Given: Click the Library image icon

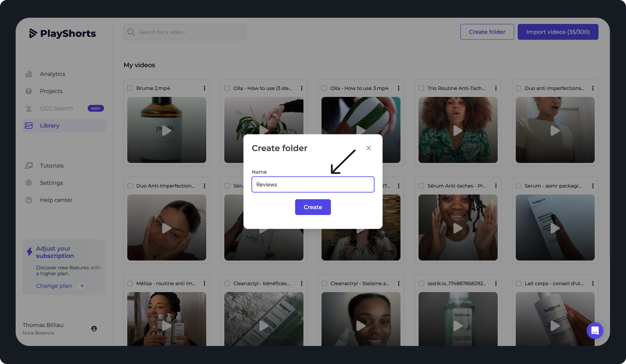Looking at the screenshot, I should pos(29,125).
